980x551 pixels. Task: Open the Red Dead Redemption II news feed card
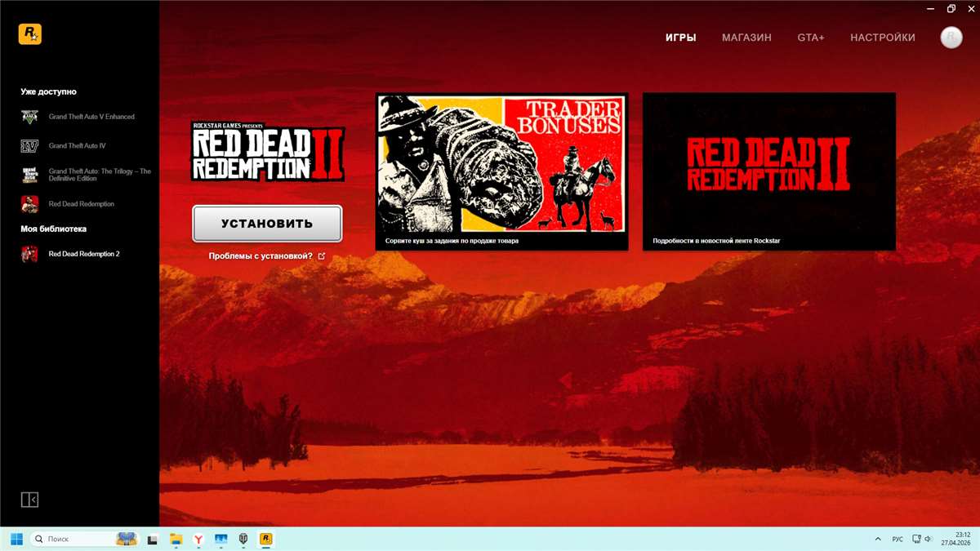(769, 171)
